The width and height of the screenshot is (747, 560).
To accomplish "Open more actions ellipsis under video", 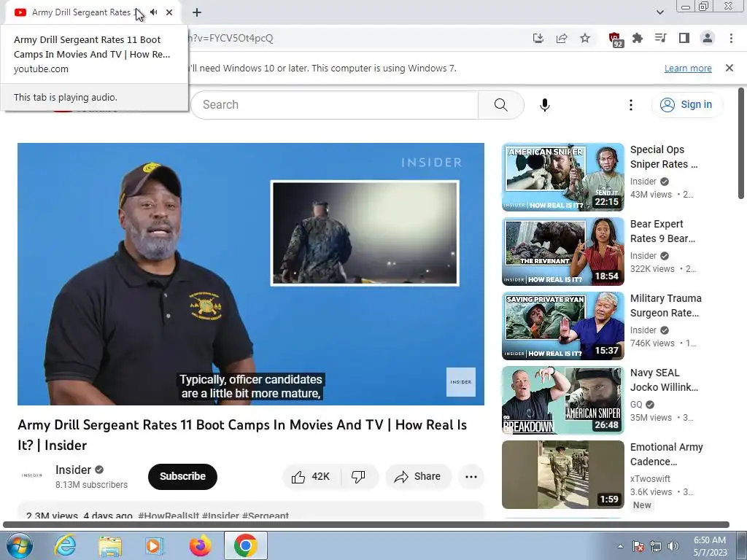I will [471, 476].
